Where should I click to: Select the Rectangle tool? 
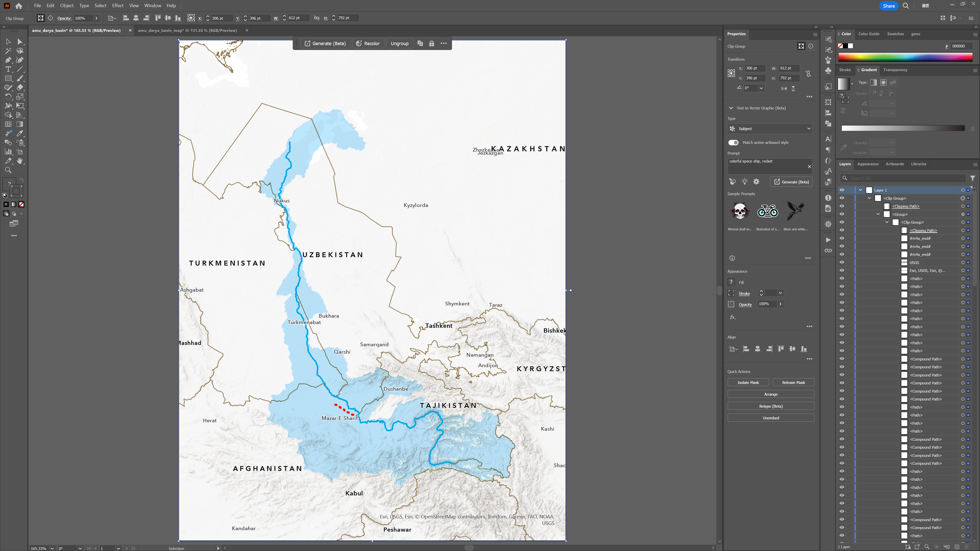pos(8,78)
